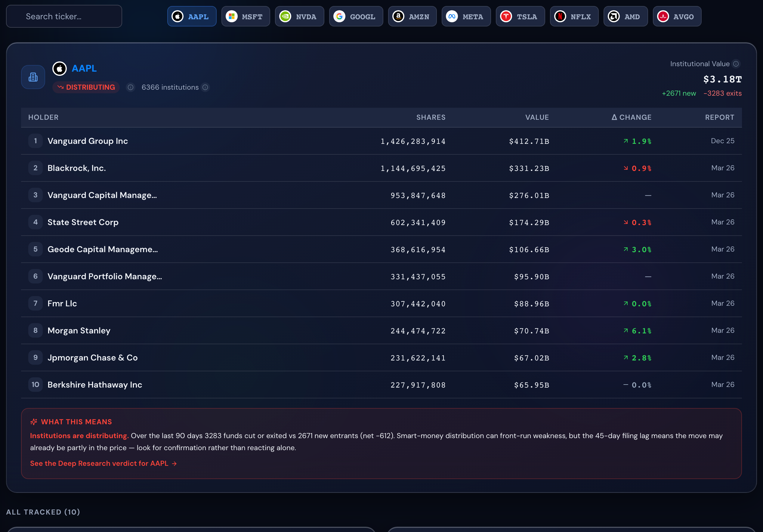Click the Apple logo next to AAPL heading
The height and width of the screenshot is (532, 763).
60,68
